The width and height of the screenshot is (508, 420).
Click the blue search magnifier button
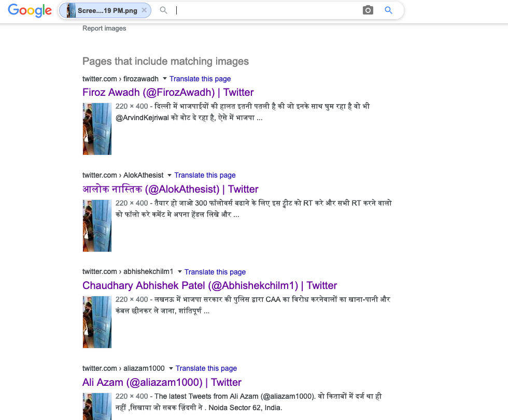388,10
